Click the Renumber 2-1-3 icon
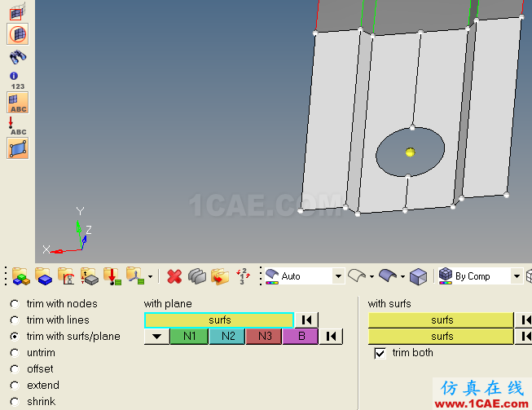The height and width of the screenshot is (410, 532). pos(243,276)
